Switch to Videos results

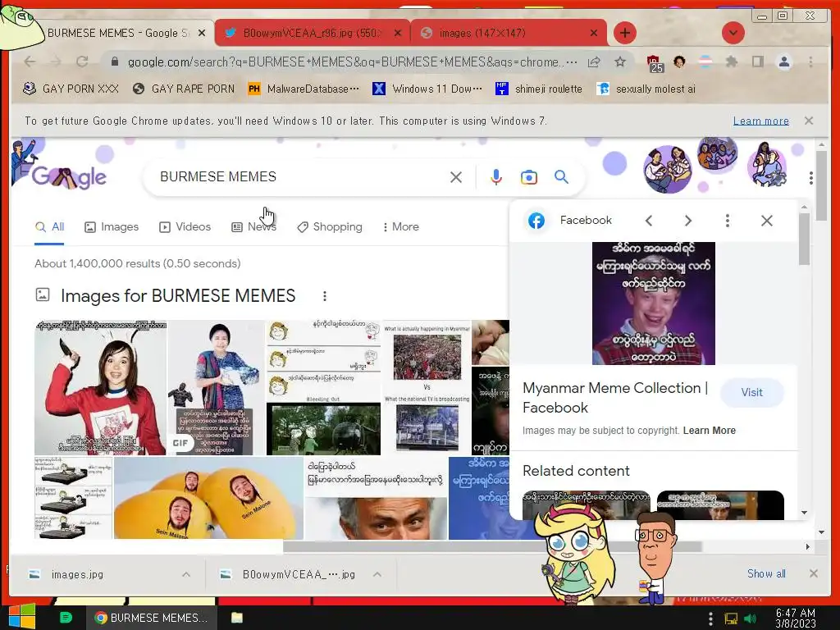[x=185, y=226]
